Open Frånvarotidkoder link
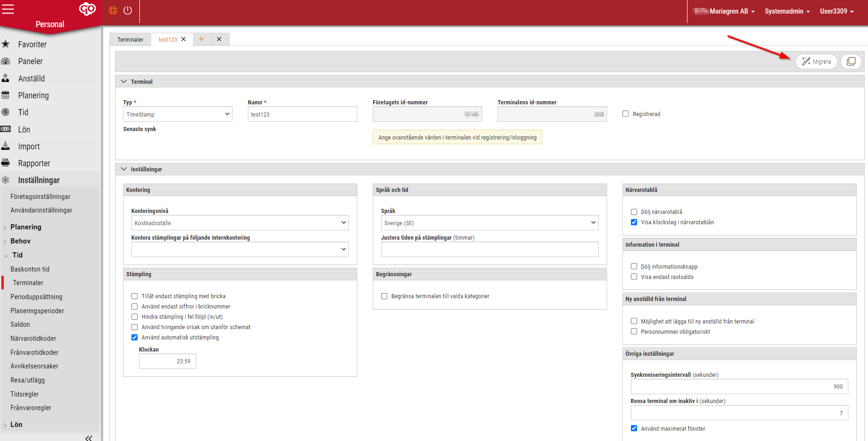868x441 pixels. (34, 353)
